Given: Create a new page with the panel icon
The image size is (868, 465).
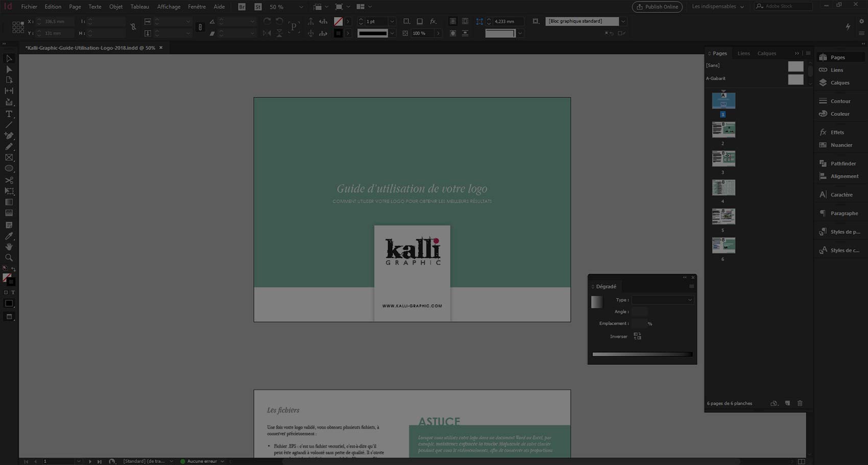Looking at the screenshot, I should 787,403.
